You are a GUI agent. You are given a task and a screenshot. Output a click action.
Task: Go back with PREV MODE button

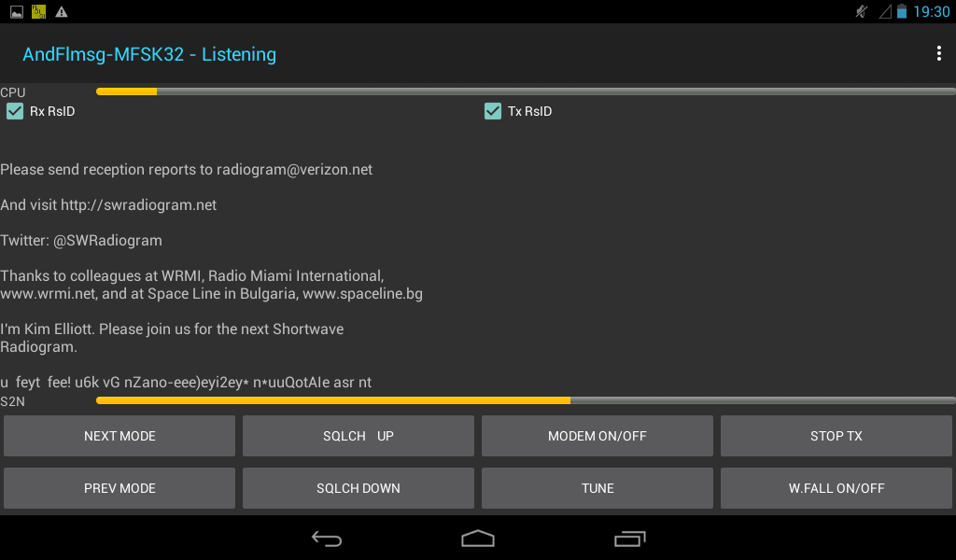(119, 488)
